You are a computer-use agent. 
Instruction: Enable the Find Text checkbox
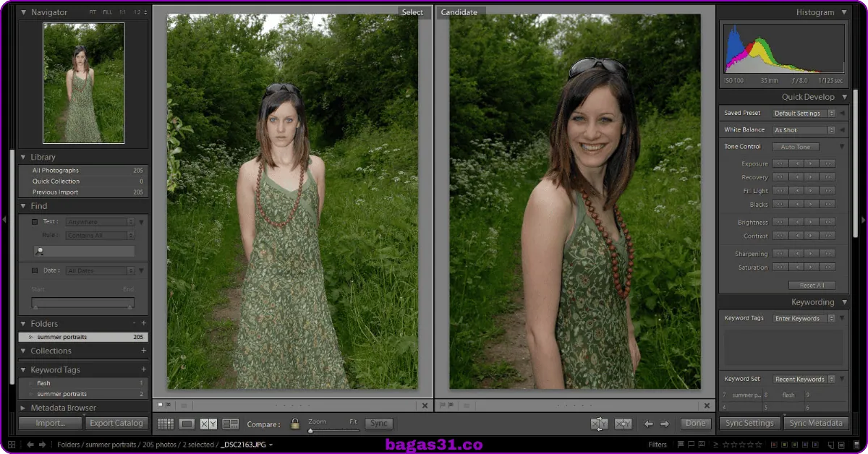pyautogui.click(x=35, y=222)
